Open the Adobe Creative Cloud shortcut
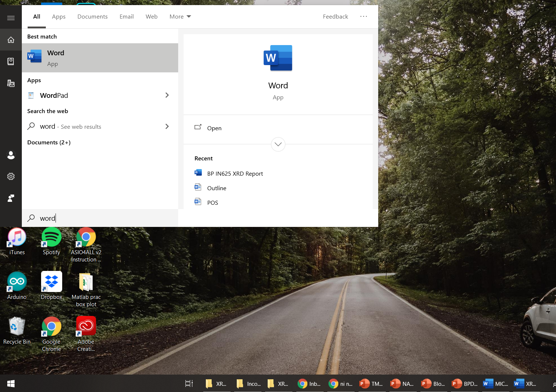The image size is (556, 392). (86, 334)
